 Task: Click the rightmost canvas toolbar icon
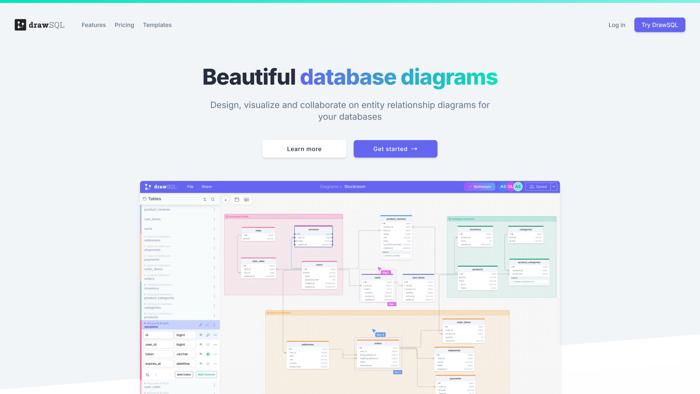tap(246, 199)
